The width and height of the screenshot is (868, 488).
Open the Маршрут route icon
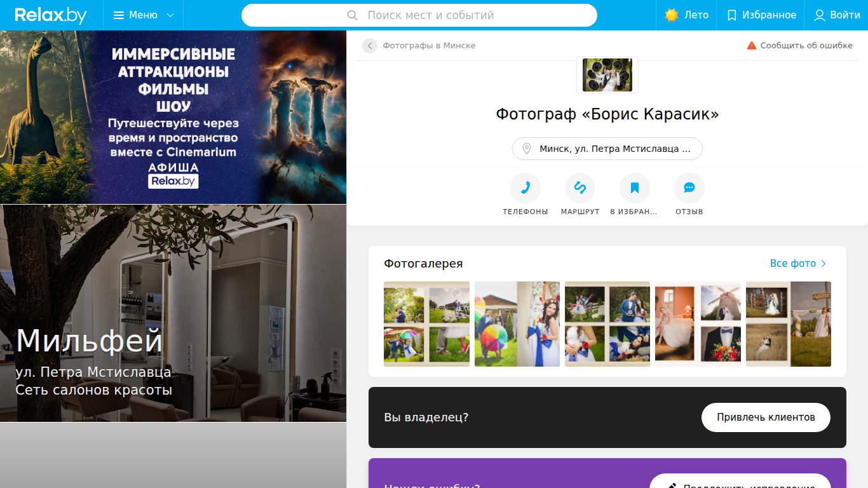tap(580, 188)
